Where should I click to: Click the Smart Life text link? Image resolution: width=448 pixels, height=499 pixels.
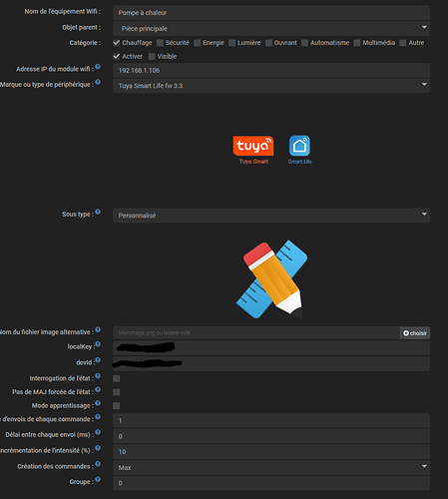[x=299, y=162]
